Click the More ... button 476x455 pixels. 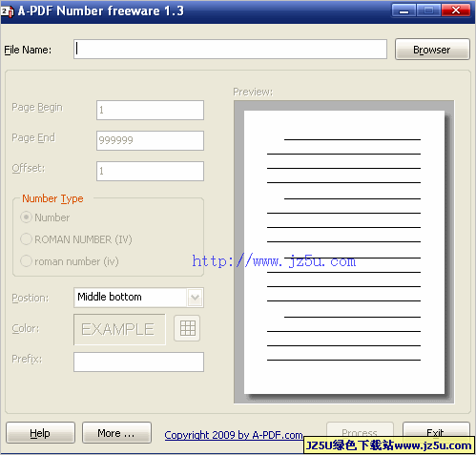(116, 433)
